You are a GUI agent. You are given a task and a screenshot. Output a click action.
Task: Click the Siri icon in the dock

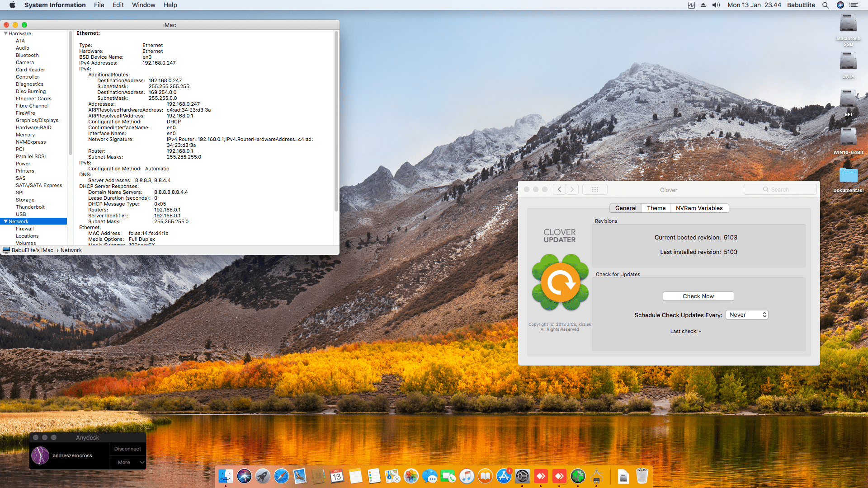click(244, 476)
